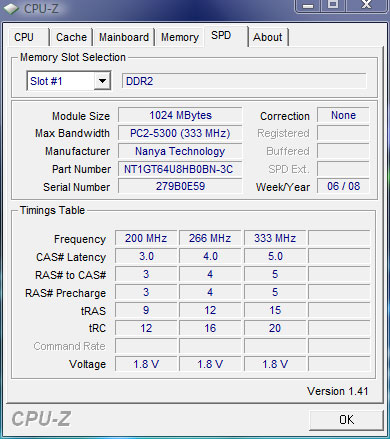Select the SPD tab
Image resolution: width=390 pixels, height=439 pixels.
pos(226,36)
